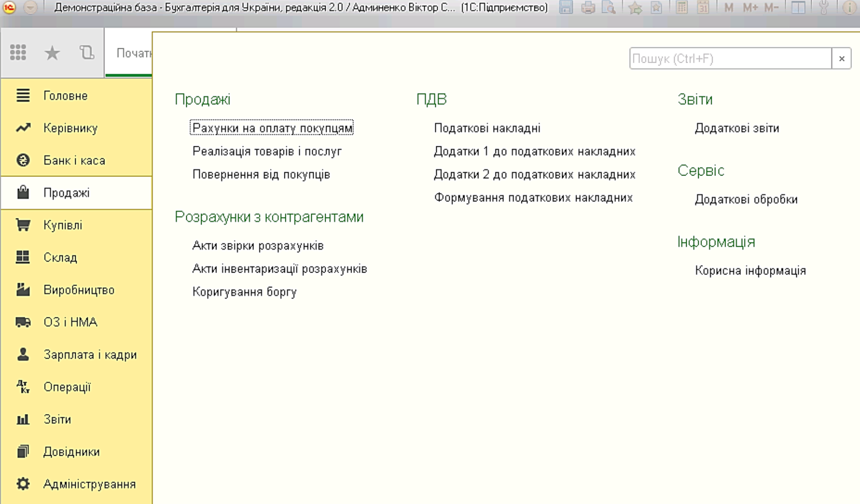This screenshot has width=860, height=504.
Task: Open the Купівлі section
Action: coord(77,225)
